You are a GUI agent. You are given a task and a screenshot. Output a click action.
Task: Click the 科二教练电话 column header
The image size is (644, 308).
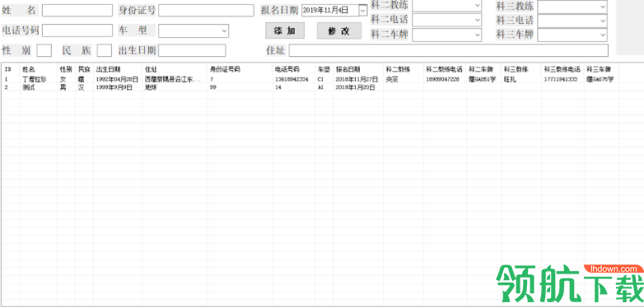[445, 69]
